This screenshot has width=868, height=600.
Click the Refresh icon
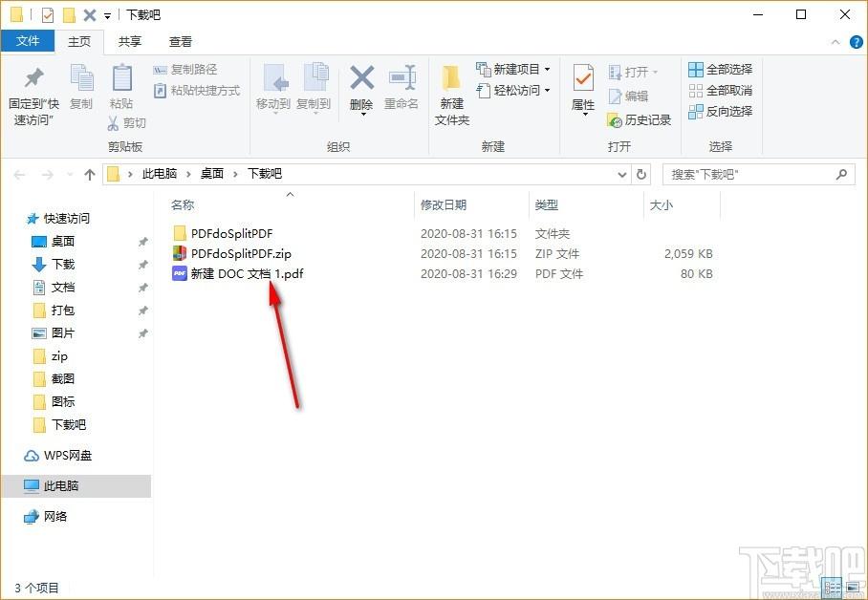[641, 175]
